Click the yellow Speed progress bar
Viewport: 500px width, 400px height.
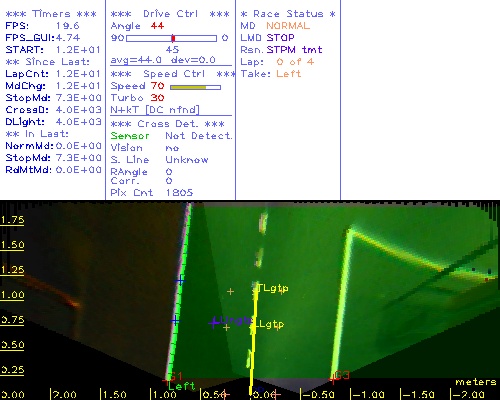195,87
